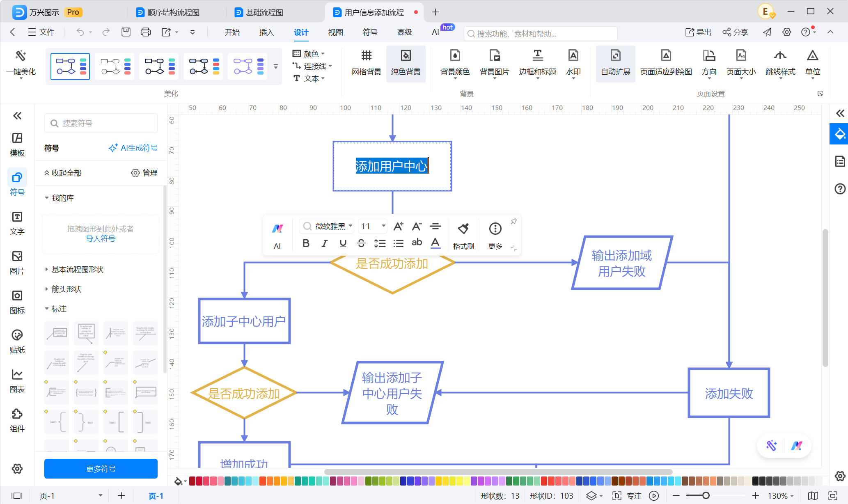Screen dimensions: 848x504
Task: Click the save icon in the toolbar
Action: 126,32
